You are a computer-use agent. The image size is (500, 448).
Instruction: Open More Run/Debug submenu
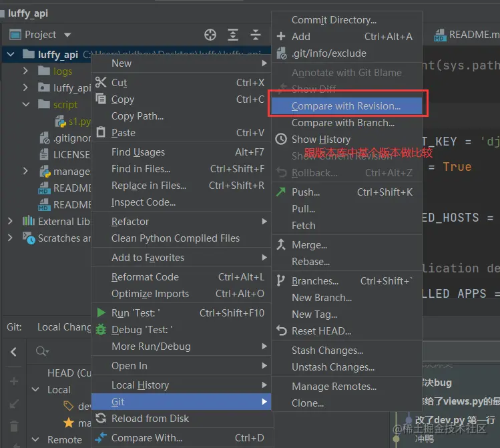point(181,346)
